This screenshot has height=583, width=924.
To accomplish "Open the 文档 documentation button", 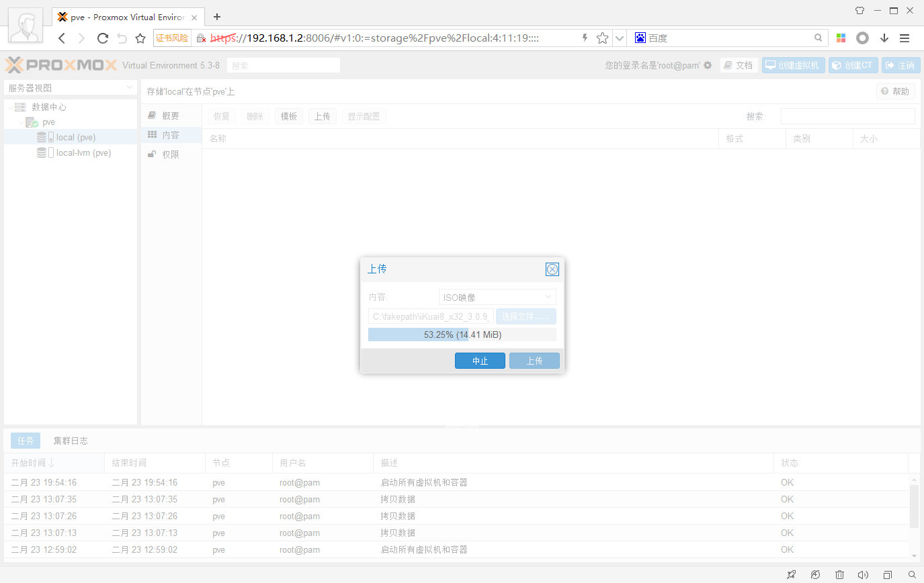I will point(739,65).
